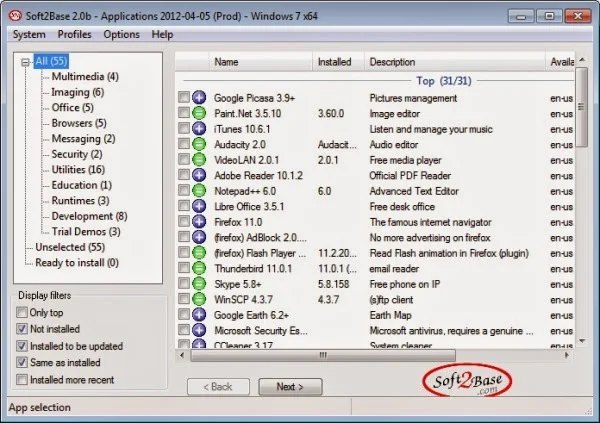Screen dimensions: 600x423
Task: Select the Trial Demos (3) category
Action: click(86, 232)
